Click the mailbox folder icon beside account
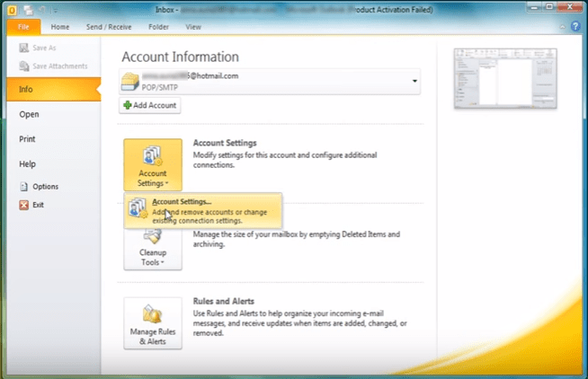The width and height of the screenshot is (588, 379). click(130, 82)
